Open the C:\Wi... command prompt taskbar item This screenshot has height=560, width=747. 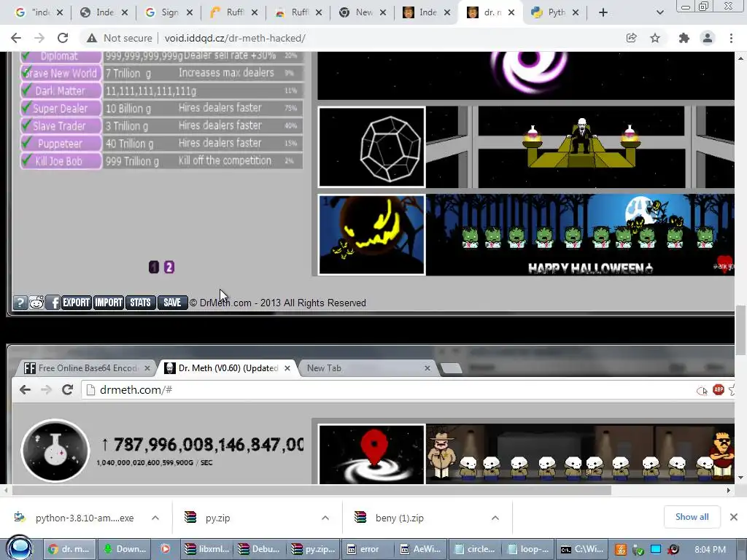coord(581,549)
